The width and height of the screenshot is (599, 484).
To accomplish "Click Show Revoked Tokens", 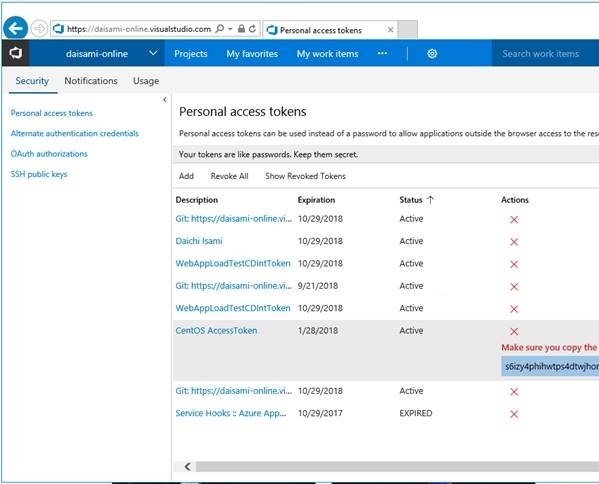I will 305,176.
